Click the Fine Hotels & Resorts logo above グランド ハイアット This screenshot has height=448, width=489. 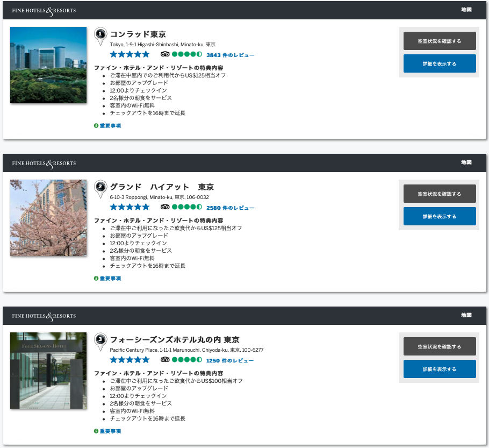[44, 163]
